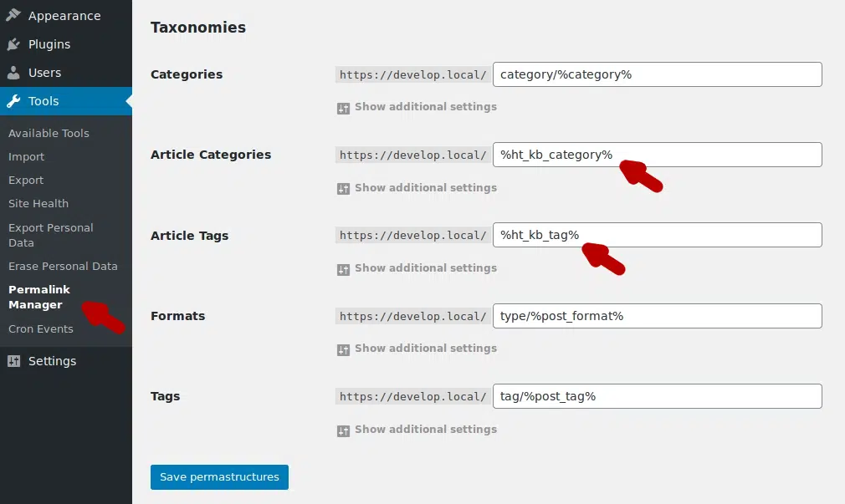Screen dimensions: 845x504
Task: Open Permalink Manager submenu item
Action: point(39,297)
